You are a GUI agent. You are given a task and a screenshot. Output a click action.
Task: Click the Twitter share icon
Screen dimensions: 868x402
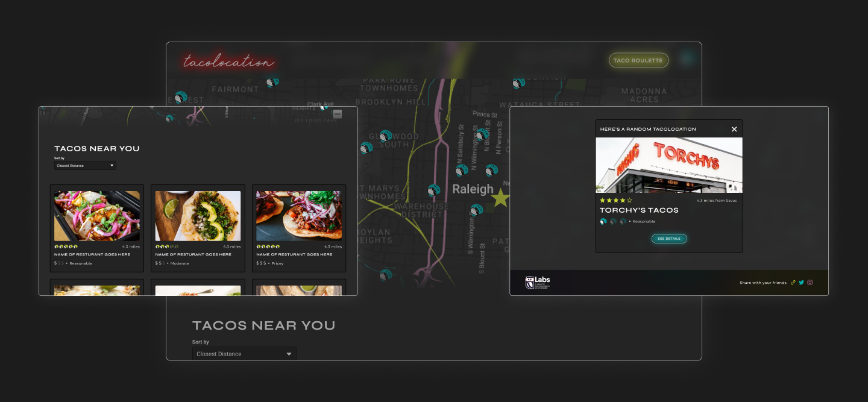tap(801, 282)
